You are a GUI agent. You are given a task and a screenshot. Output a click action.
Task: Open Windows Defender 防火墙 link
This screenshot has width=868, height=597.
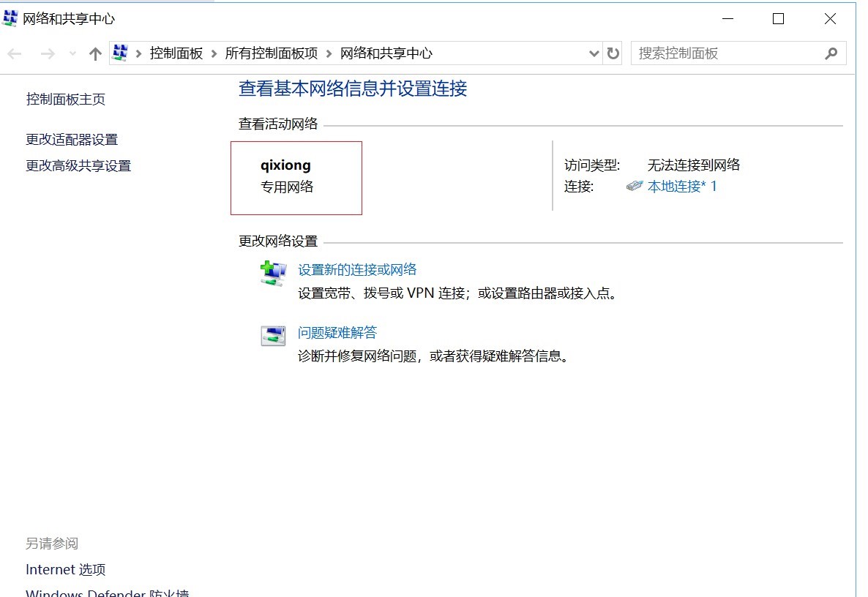coord(108,593)
